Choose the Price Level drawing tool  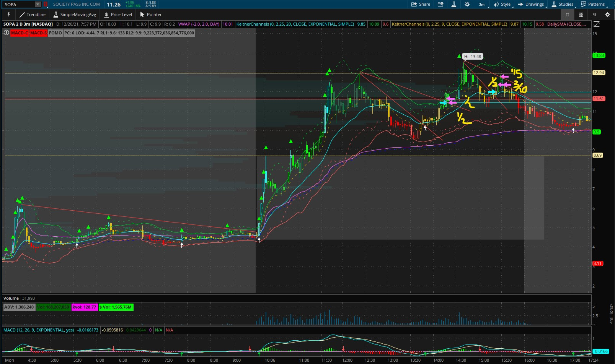pyautogui.click(x=118, y=15)
